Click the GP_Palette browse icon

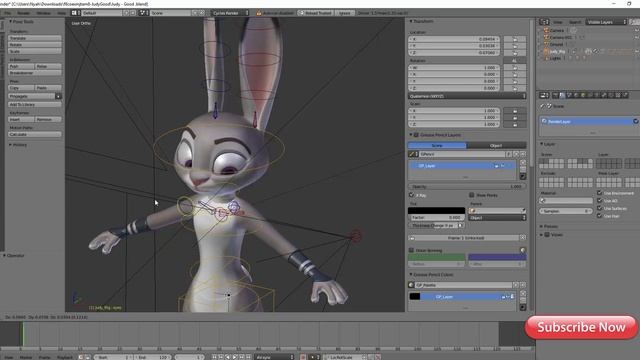[x=411, y=285]
